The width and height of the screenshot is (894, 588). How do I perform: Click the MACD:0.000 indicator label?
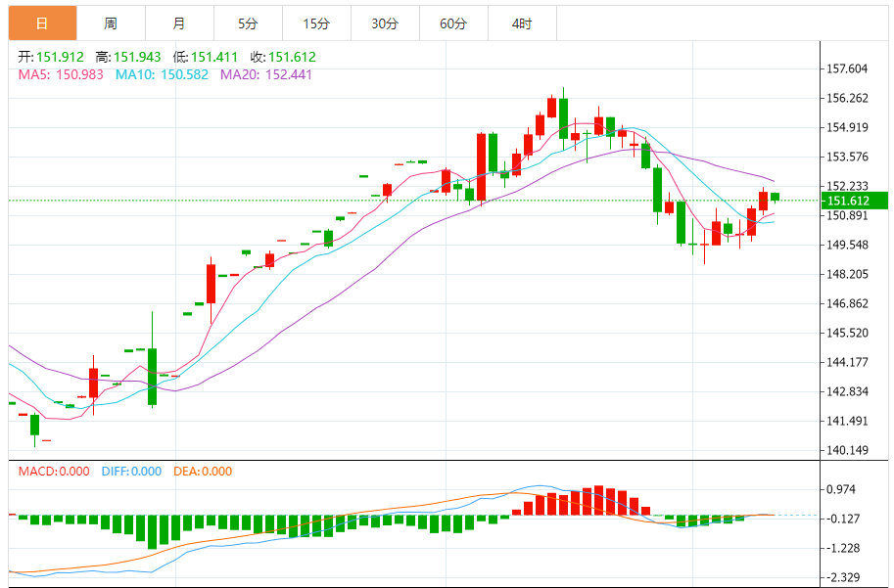54,472
